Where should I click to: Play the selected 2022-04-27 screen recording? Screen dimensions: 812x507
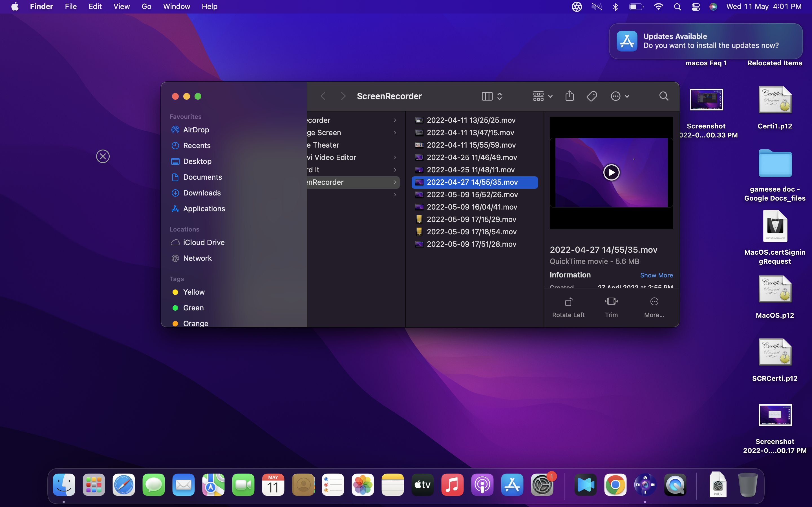pos(610,172)
